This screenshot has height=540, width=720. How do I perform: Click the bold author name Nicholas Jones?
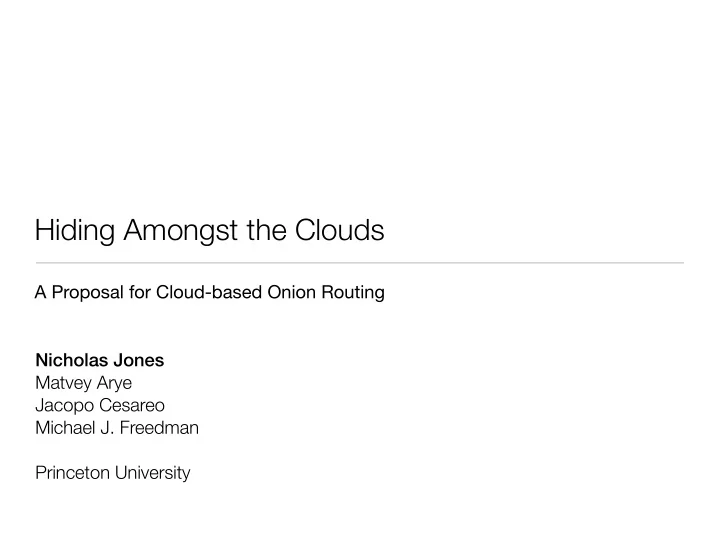point(100,360)
